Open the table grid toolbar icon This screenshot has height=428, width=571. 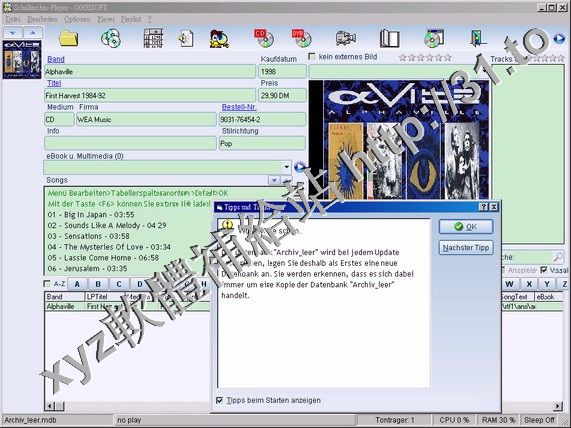[153, 38]
